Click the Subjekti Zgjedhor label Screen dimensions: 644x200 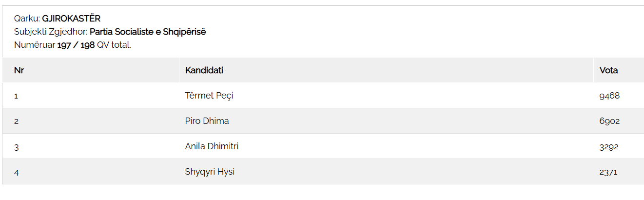click(x=51, y=32)
